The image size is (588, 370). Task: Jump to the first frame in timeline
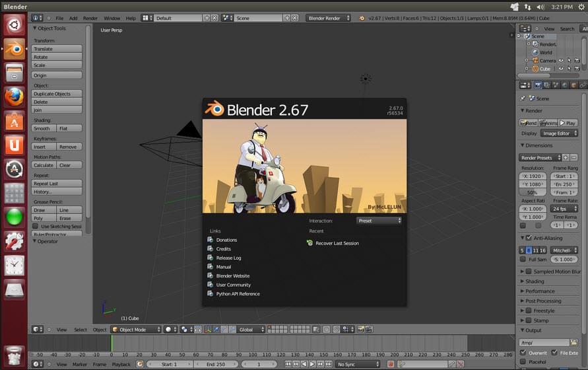[288, 364]
